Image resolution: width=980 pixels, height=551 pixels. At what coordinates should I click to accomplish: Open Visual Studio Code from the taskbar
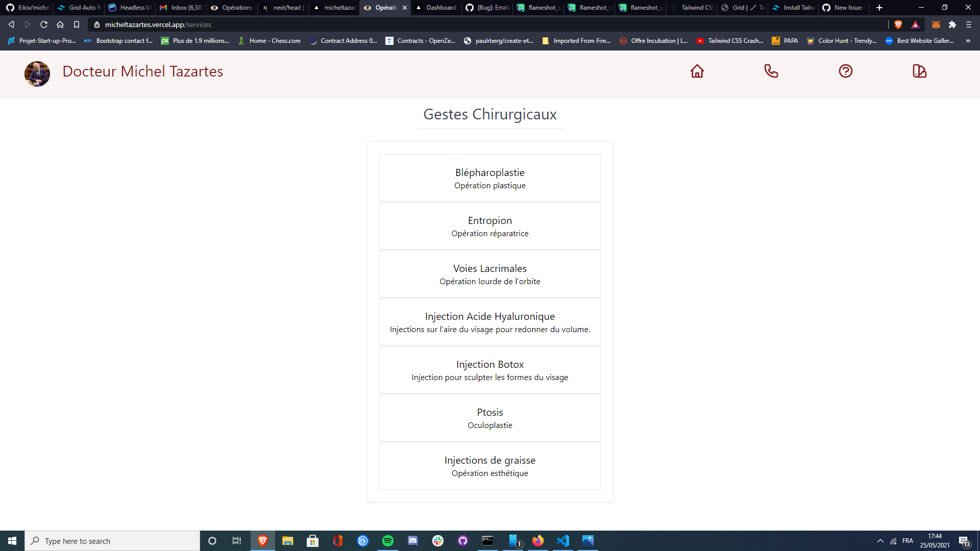tap(563, 541)
